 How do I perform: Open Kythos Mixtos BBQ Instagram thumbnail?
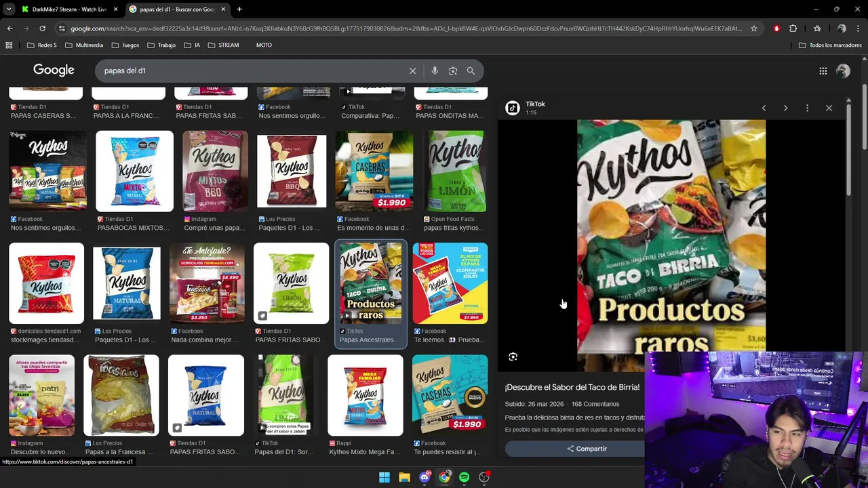pos(215,171)
